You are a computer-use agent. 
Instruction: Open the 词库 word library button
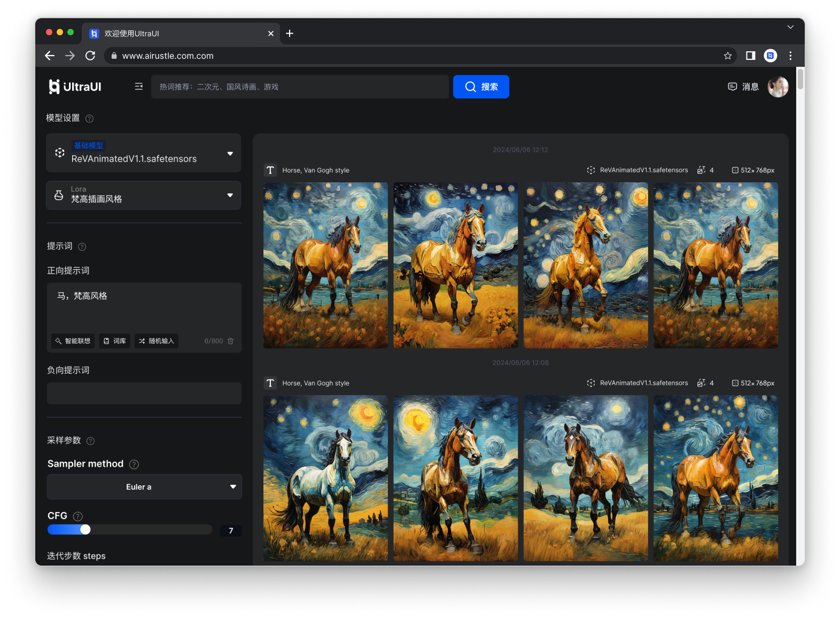(x=115, y=341)
